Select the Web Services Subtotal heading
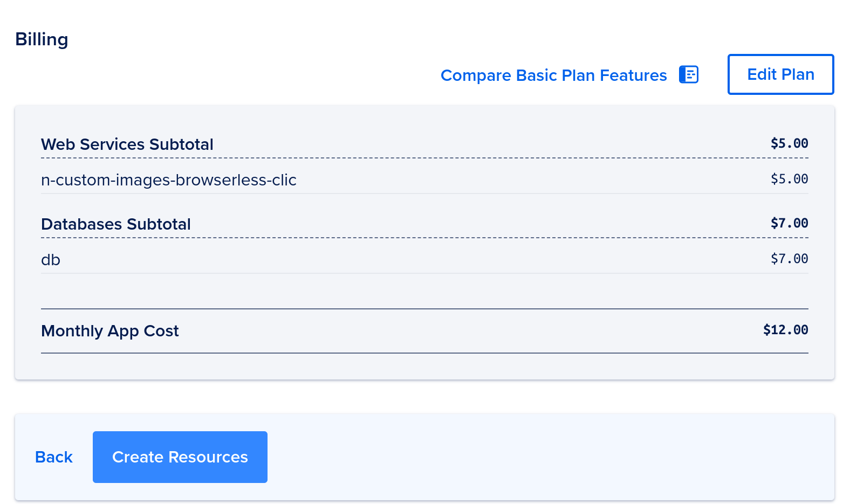This screenshot has height=504, width=843. tap(127, 144)
